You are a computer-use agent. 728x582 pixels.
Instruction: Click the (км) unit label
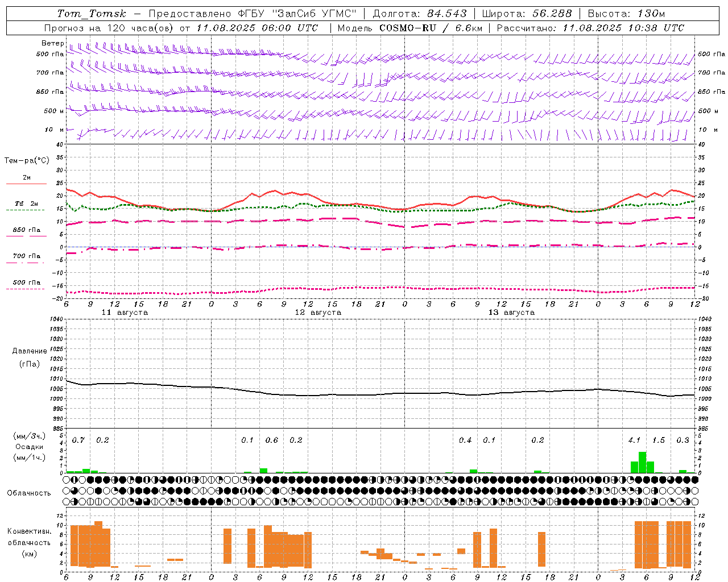click(30, 554)
